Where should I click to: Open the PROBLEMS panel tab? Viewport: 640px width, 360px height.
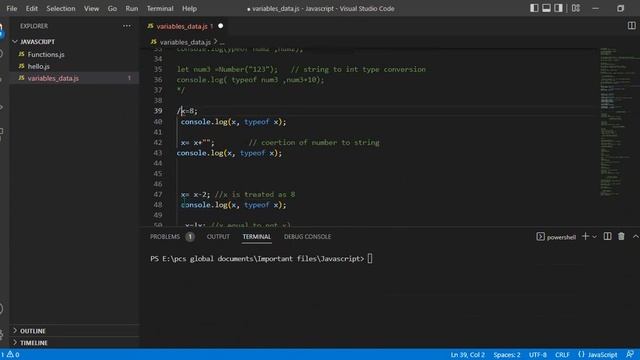(x=165, y=237)
